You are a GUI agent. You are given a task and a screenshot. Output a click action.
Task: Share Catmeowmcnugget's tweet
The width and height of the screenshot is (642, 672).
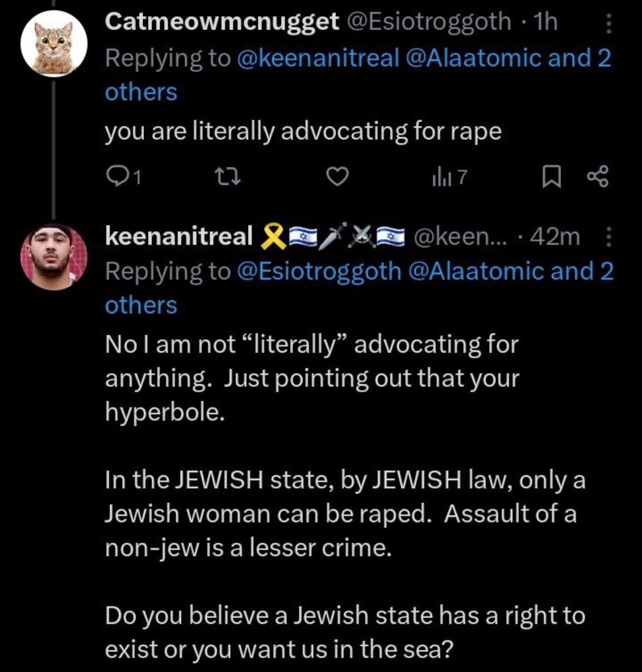(596, 178)
